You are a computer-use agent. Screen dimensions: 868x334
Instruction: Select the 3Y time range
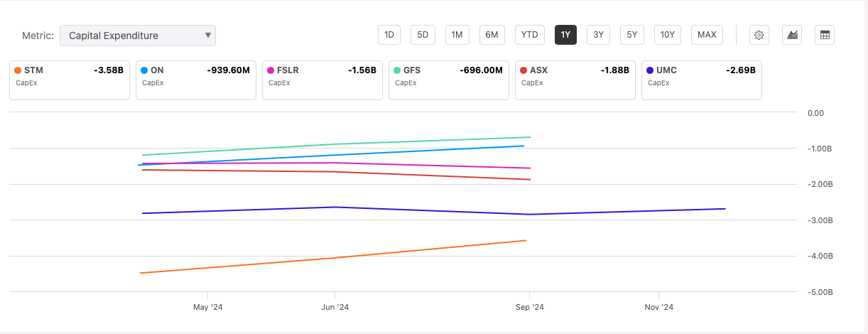[x=598, y=35]
